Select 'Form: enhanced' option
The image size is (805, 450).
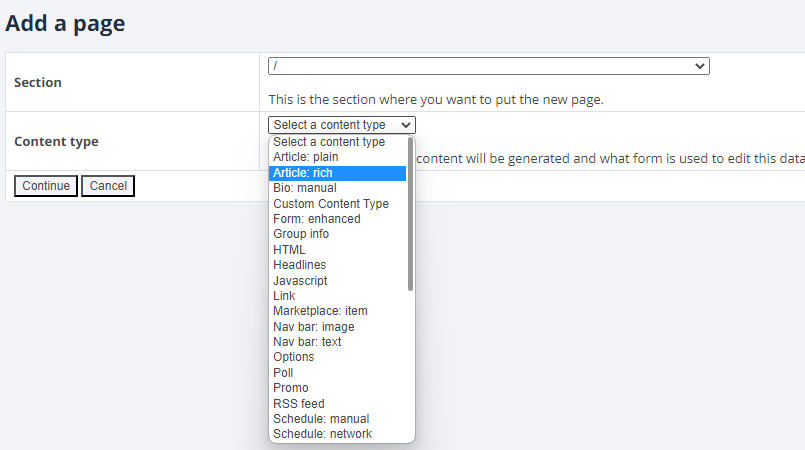tap(317, 219)
